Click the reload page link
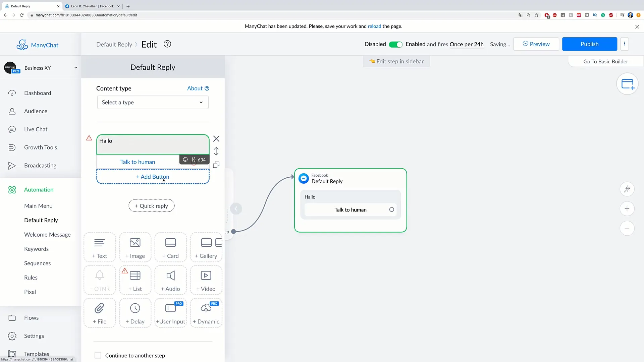 [x=375, y=26]
